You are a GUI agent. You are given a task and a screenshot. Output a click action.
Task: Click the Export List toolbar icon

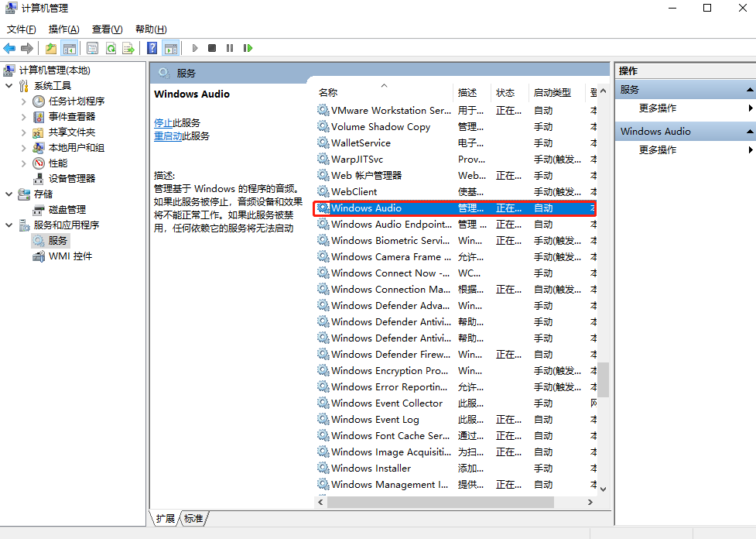click(129, 47)
